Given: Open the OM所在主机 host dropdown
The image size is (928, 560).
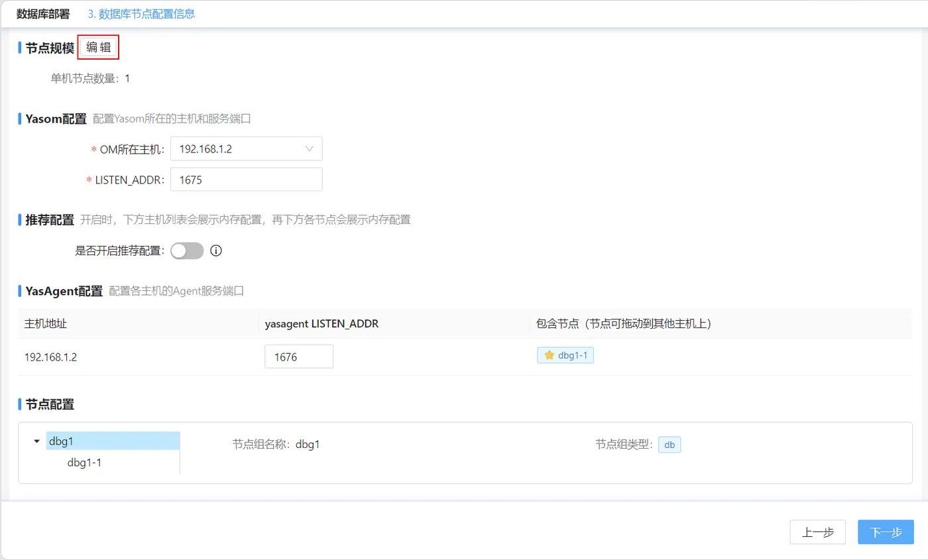Looking at the screenshot, I should click(245, 148).
